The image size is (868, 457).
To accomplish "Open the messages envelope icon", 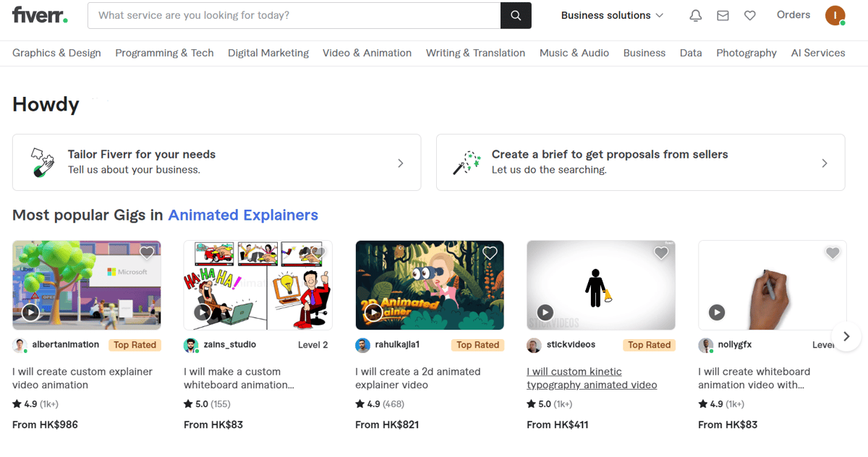I will (x=723, y=15).
